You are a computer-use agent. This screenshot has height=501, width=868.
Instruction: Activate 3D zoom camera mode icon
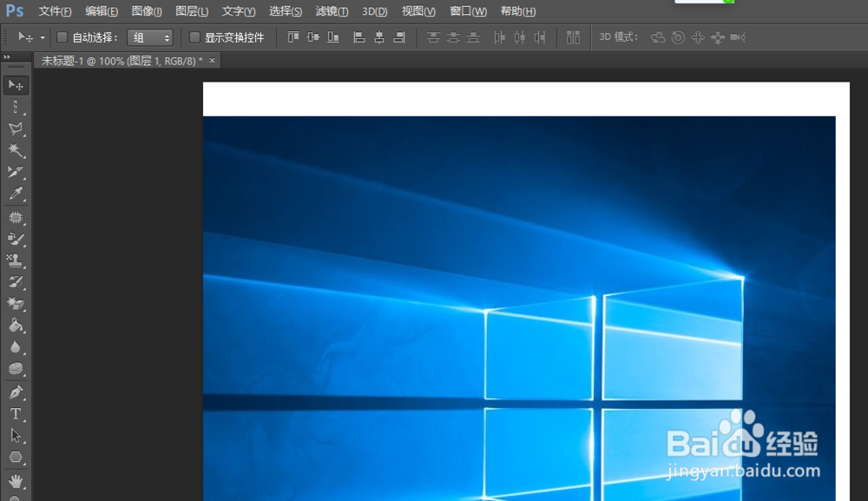[x=738, y=37]
